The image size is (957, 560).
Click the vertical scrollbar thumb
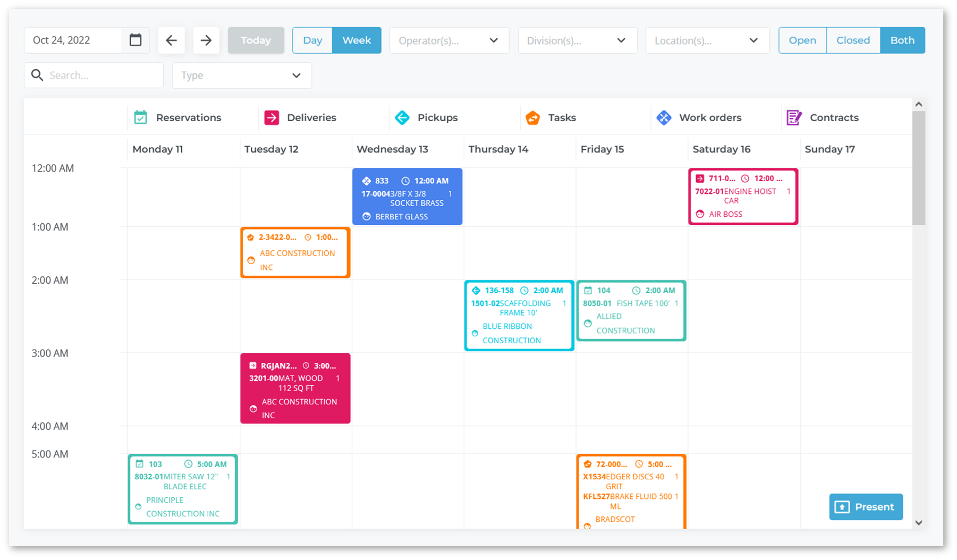919,167
